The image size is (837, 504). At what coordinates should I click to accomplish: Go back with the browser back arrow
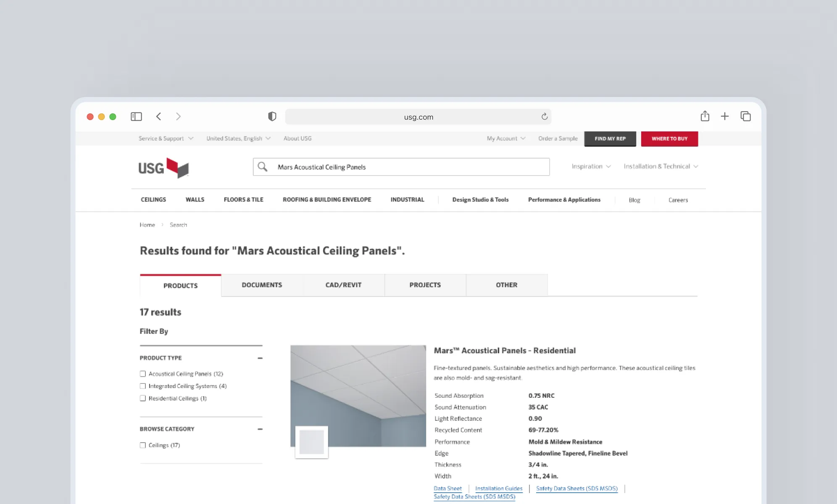coord(158,117)
